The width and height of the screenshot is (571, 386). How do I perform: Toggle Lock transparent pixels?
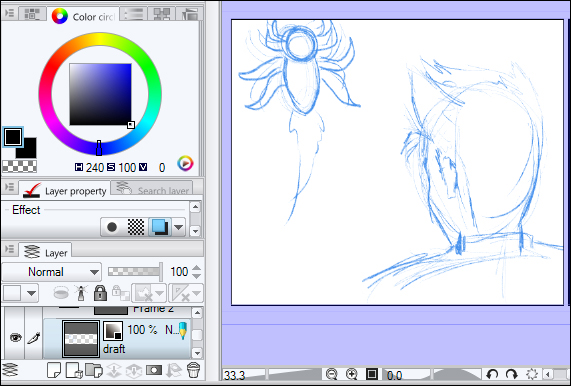click(120, 292)
